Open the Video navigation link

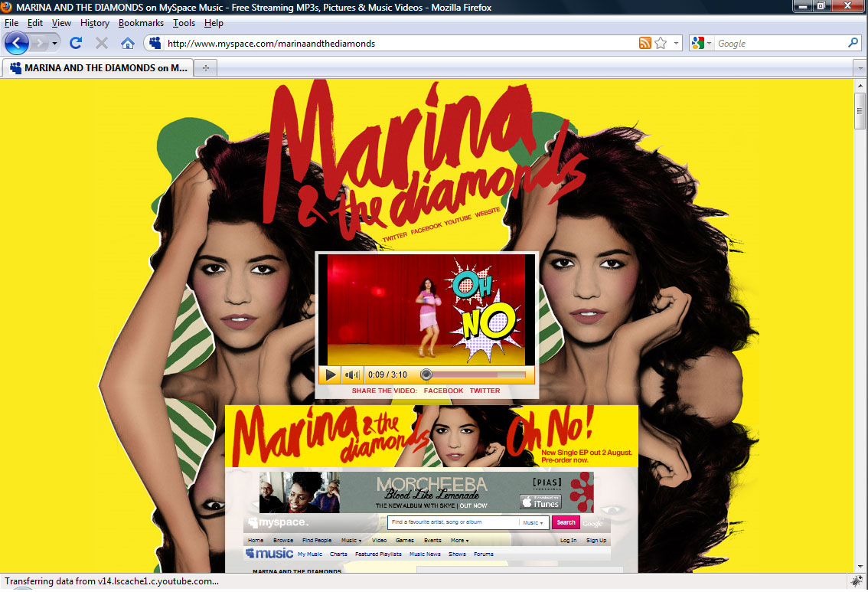tap(379, 541)
